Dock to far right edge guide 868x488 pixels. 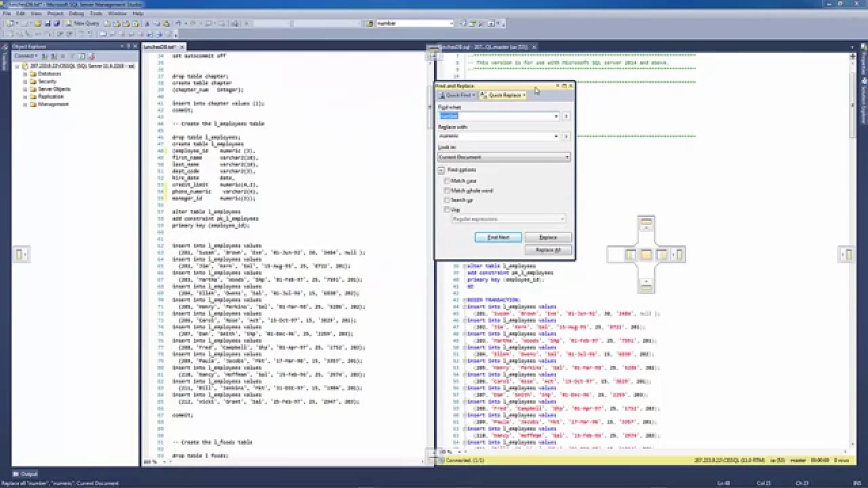[847, 254]
